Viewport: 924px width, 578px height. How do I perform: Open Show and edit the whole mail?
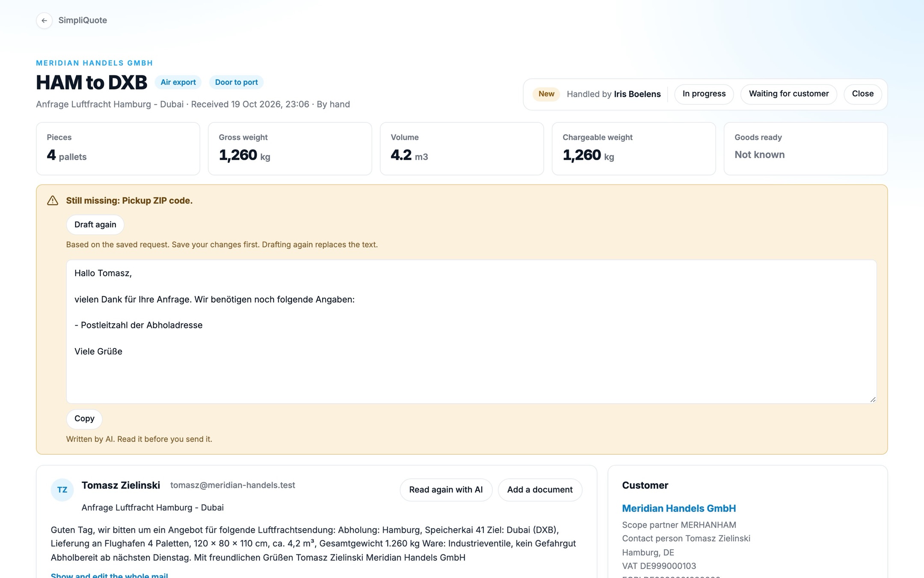point(109,575)
